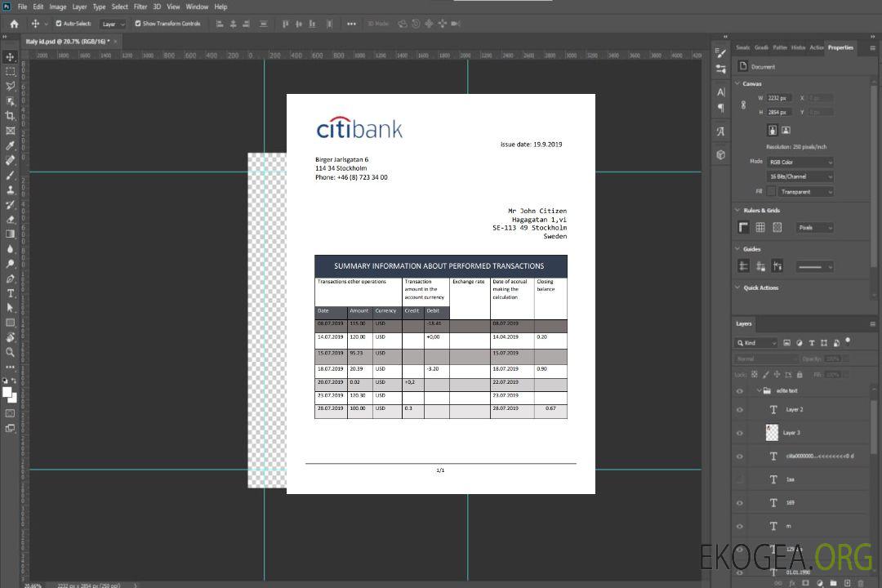Select the Object Selection tool
This screenshot has width=882, height=588.
pyautogui.click(x=10, y=101)
